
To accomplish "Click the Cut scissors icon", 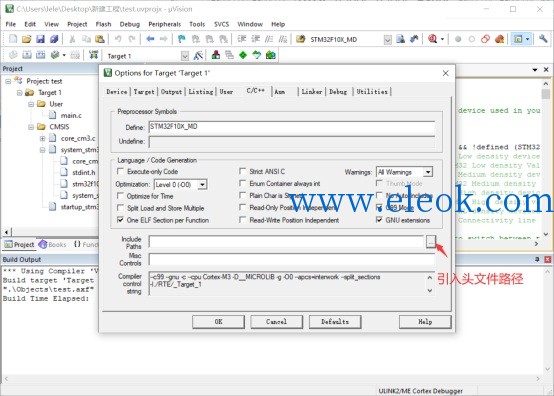I will 72,39.
